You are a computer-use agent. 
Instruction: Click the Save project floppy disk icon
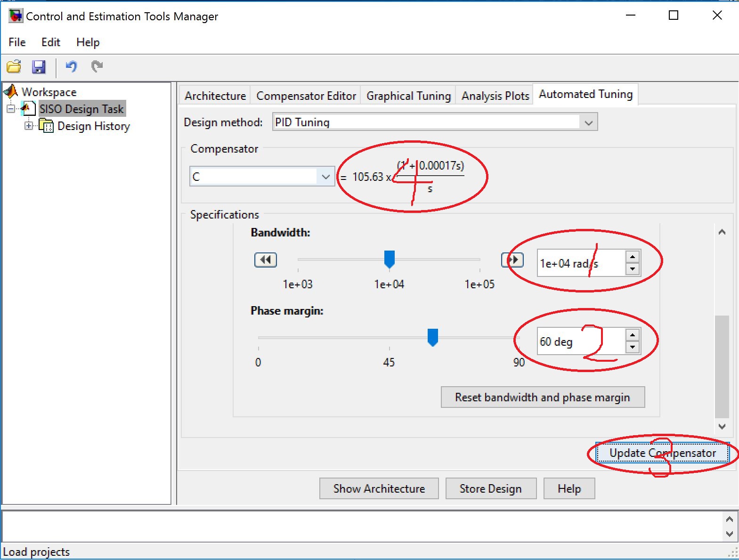pyautogui.click(x=39, y=67)
